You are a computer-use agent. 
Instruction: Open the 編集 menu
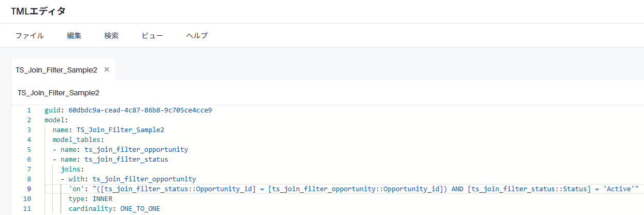point(74,36)
